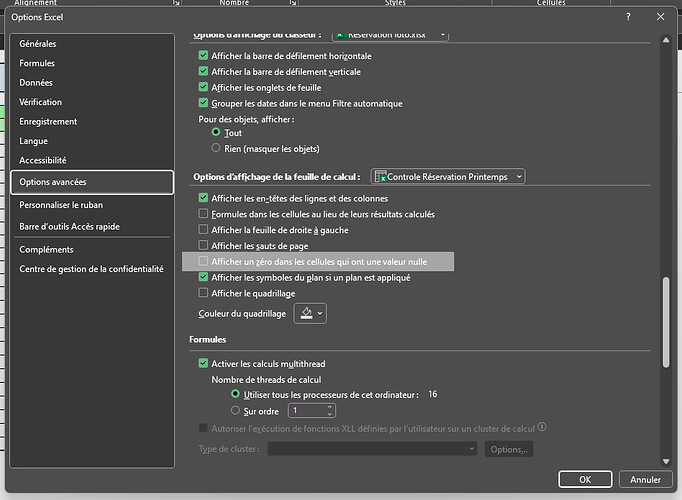Click the disabled Options... cluster button
The image size is (682, 500).
509,450
